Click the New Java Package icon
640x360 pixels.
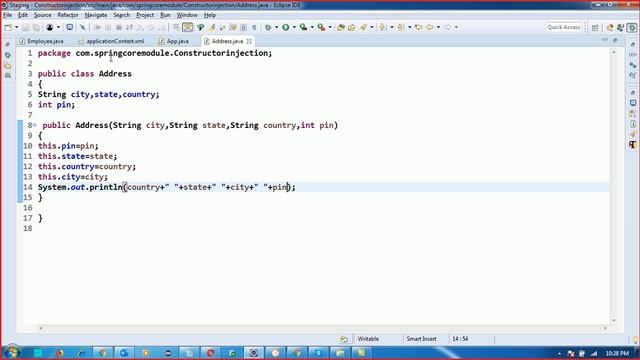pos(341,27)
